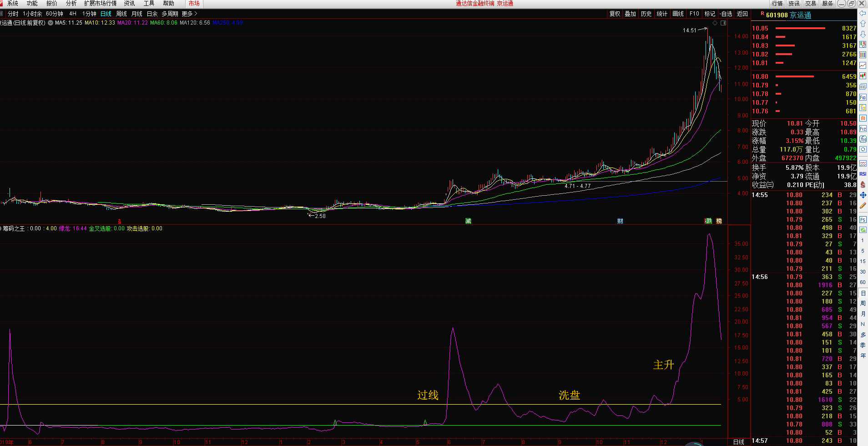Switch to 15-minute period in right sidebar
Screen dimensions: 868x446
(x=863, y=261)
